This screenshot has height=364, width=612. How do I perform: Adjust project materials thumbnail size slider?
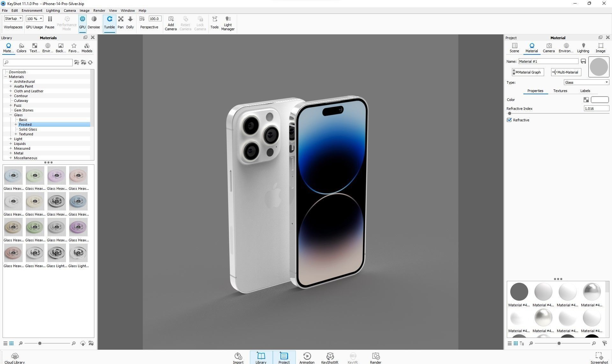[x=559, y=343]
